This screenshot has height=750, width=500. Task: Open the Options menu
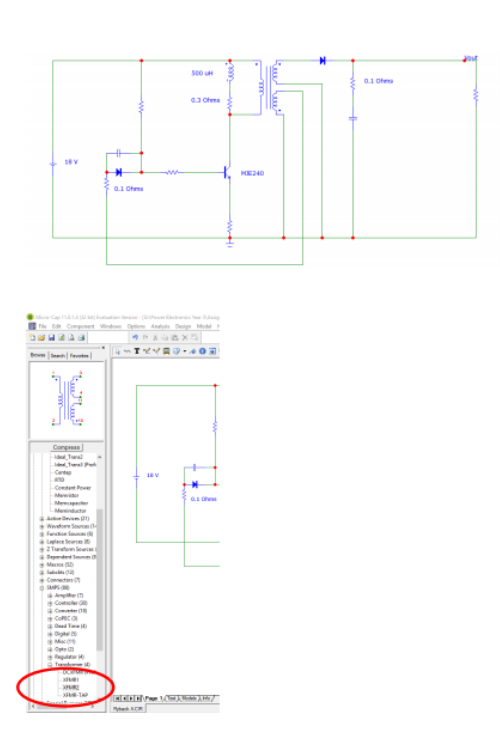point(136,326)
